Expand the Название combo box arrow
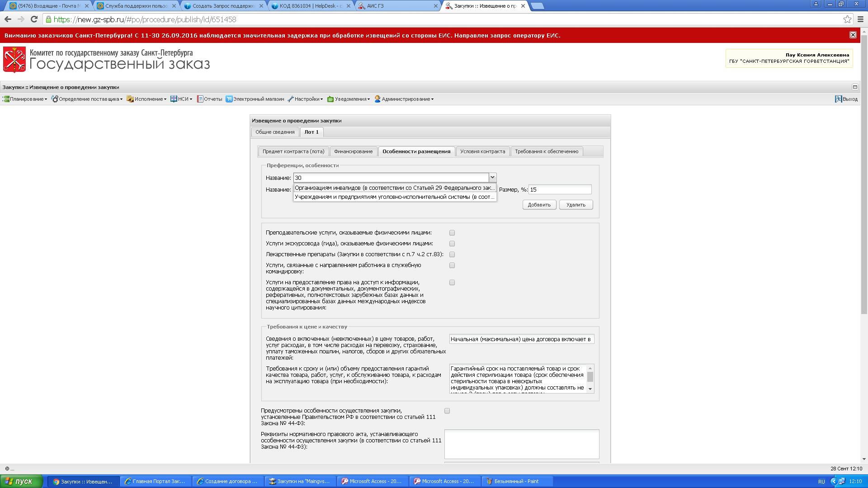This screenshot has height=488, width=868. click(x=492, y=178)
